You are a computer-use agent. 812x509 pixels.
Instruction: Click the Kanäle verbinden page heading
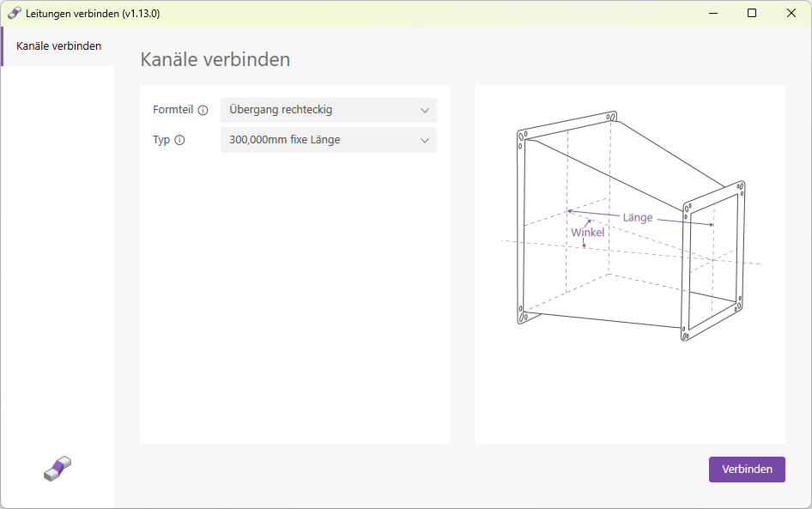(x=215, y=59)
